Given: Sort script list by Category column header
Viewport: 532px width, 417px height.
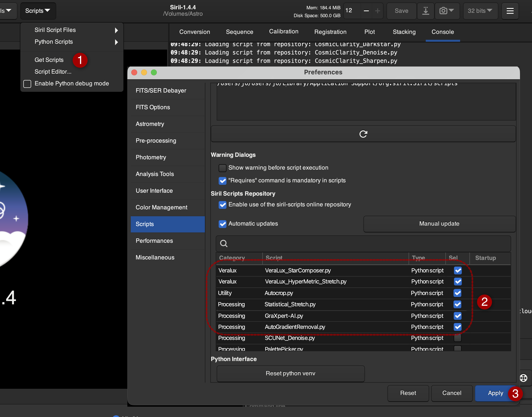Looking at the screenshot, I should [x=239, y=258].
